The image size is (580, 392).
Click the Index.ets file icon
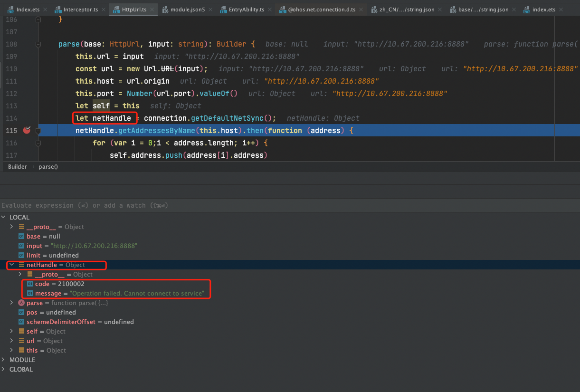pyautogui.click(x=10, y=10)
